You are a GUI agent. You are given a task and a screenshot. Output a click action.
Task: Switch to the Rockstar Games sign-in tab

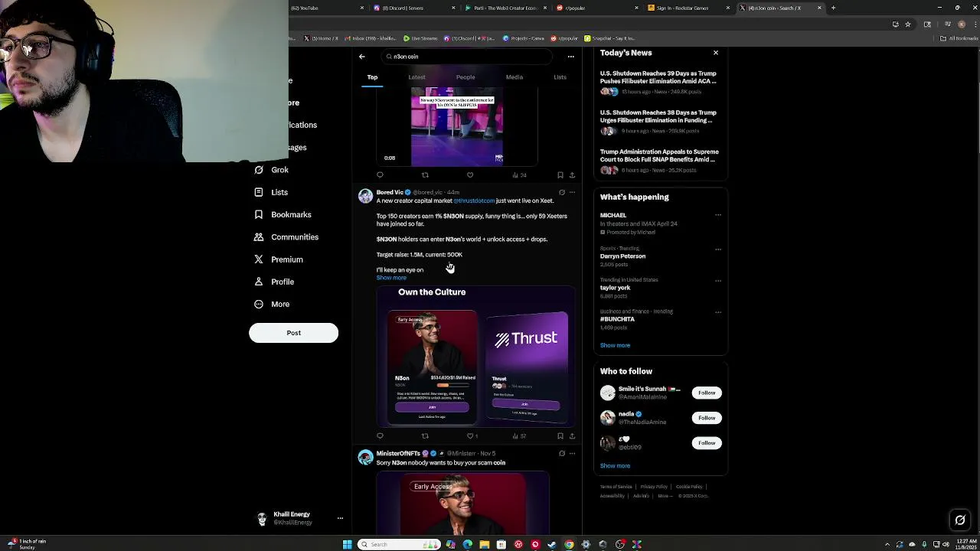(685, 8)
